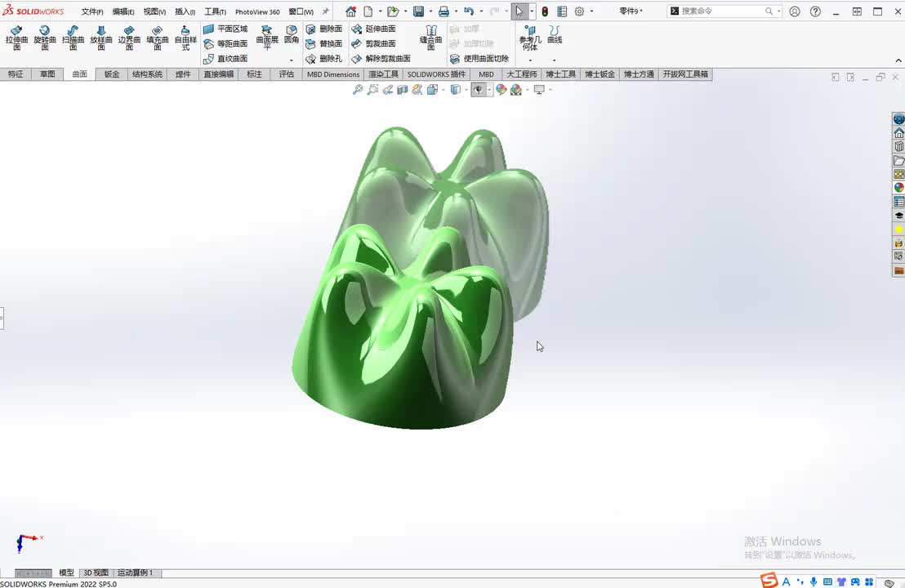Click the Save floppy disk icon
This screenshot has height=588, width=905.
419,11
